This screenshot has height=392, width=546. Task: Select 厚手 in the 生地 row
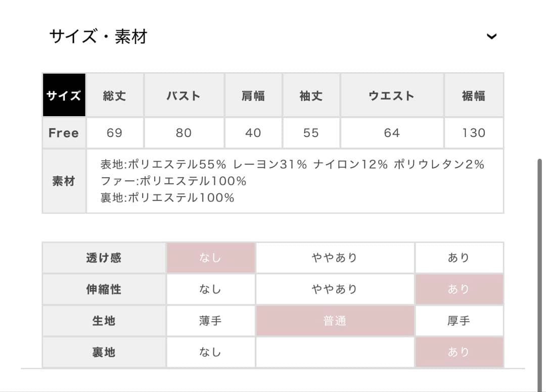point(459,321)
